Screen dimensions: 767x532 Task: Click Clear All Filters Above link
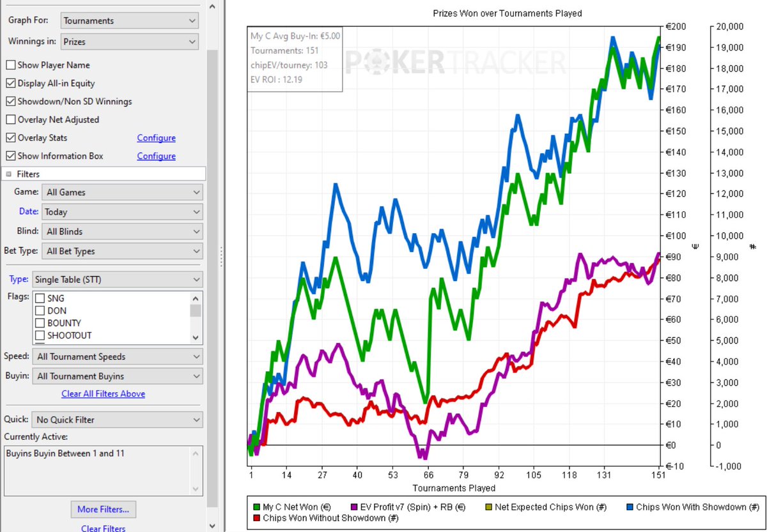click(x=103, y=394)
